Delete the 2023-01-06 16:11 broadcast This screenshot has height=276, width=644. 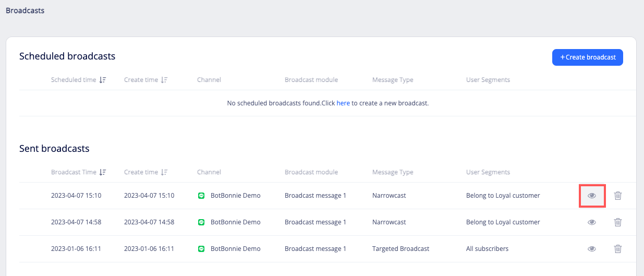tap(618, 249)
